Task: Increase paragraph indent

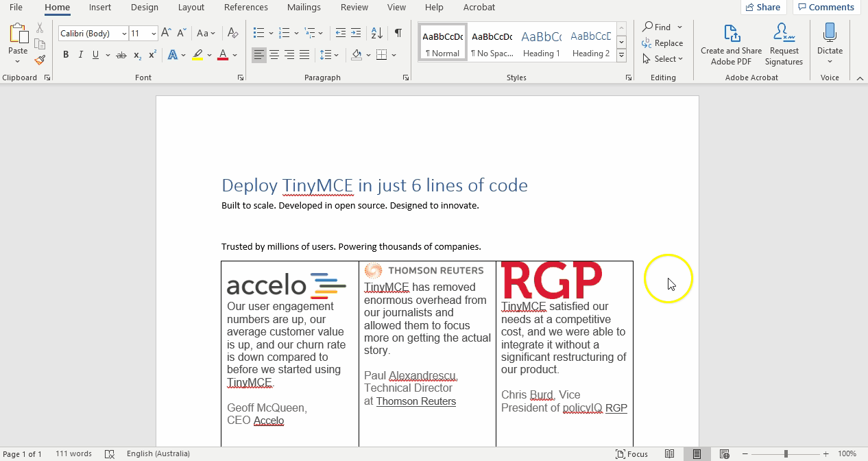Action: point(356,33)
